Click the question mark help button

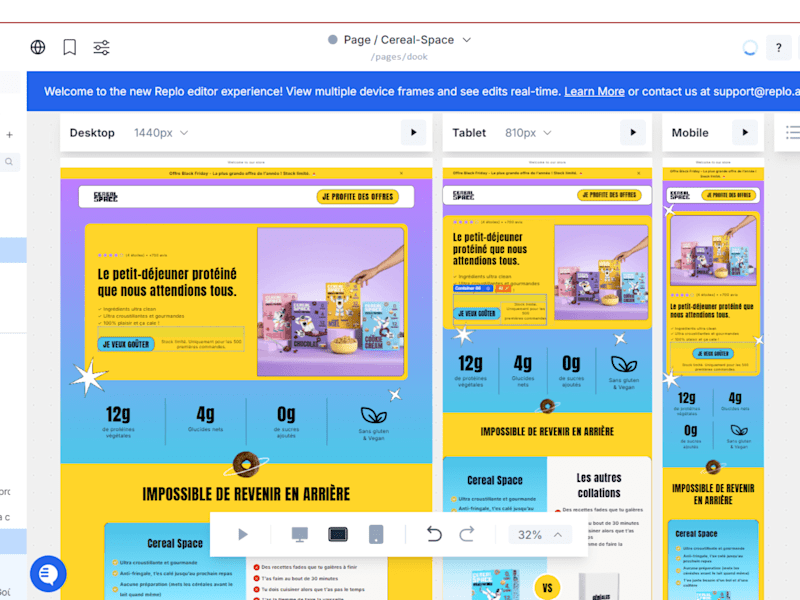pyautogui.click(x=779, y=48)
